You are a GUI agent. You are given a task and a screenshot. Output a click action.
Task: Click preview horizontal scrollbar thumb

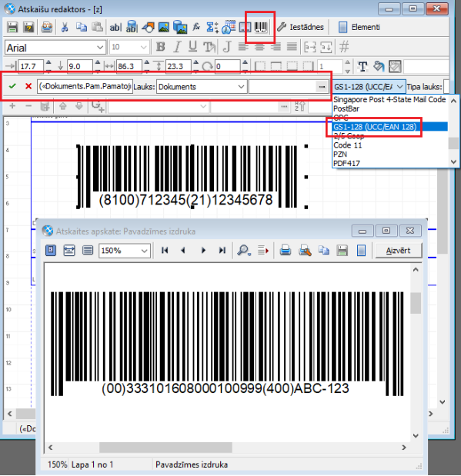[166, 447]
